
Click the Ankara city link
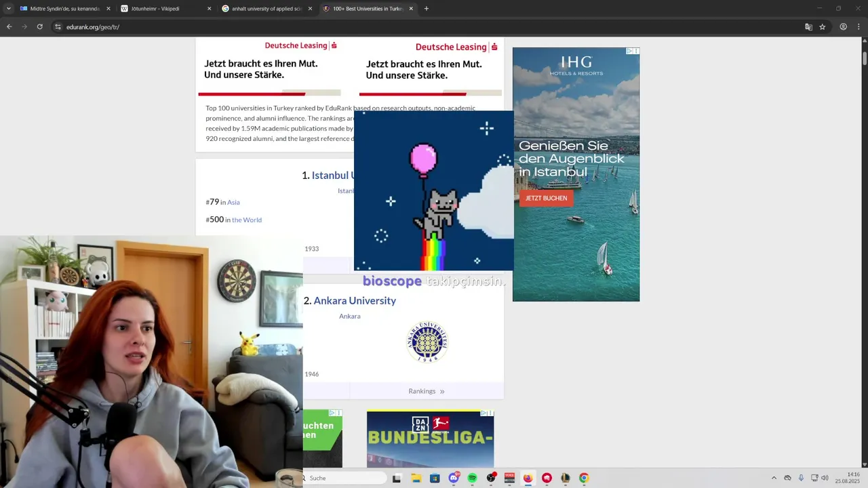(x=350, y=317)
